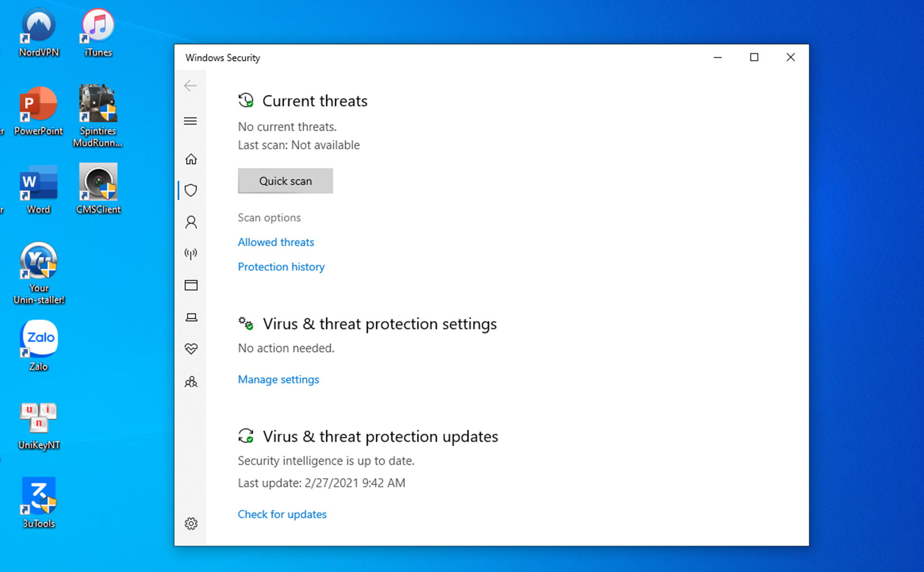This screenshot has height=572, width=924.
Task: Open Device performance & health heart icon
Action: pyautogui.click(x=191, y=349)
